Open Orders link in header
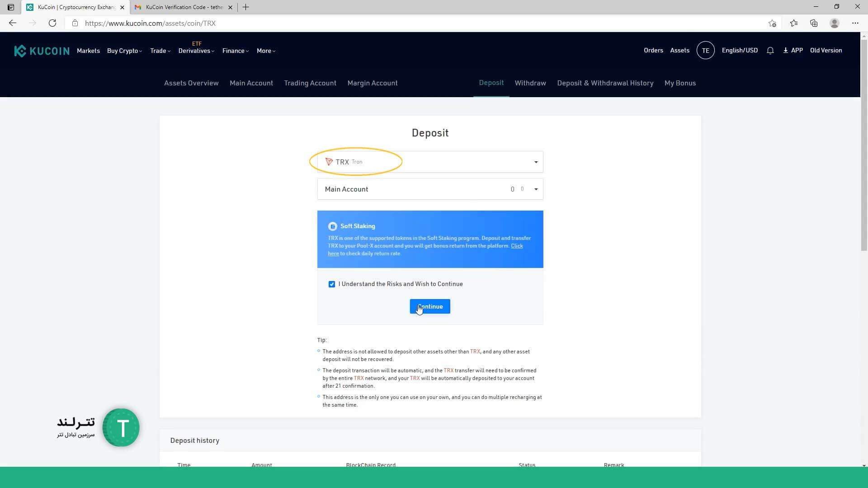The width and height of the screenshot is (868, 488). (653, 51)
